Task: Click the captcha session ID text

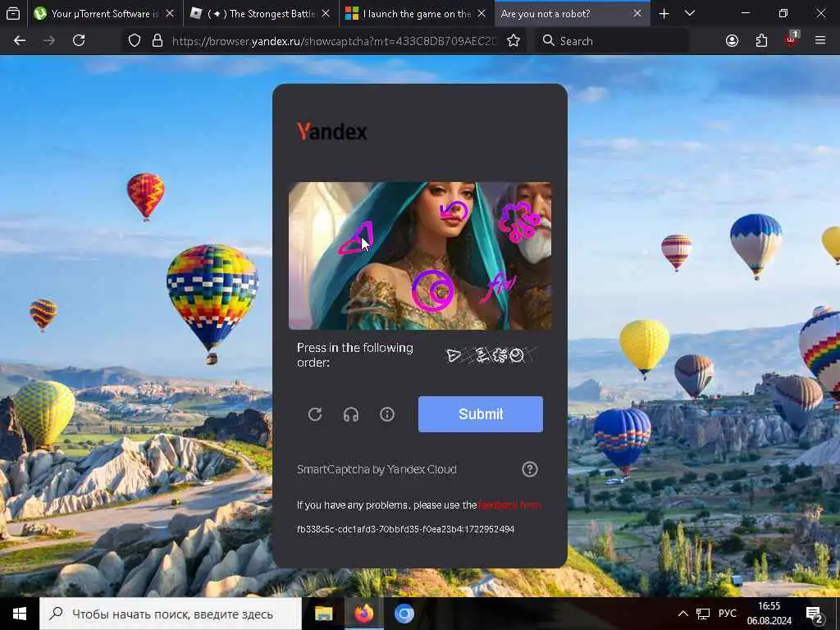Action: [405, 529]
